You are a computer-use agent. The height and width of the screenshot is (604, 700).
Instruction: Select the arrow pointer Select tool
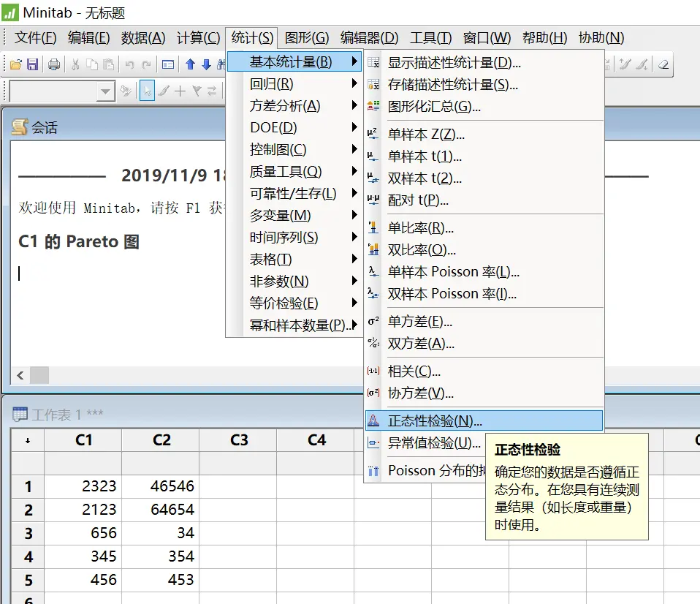tap(147, 91)
